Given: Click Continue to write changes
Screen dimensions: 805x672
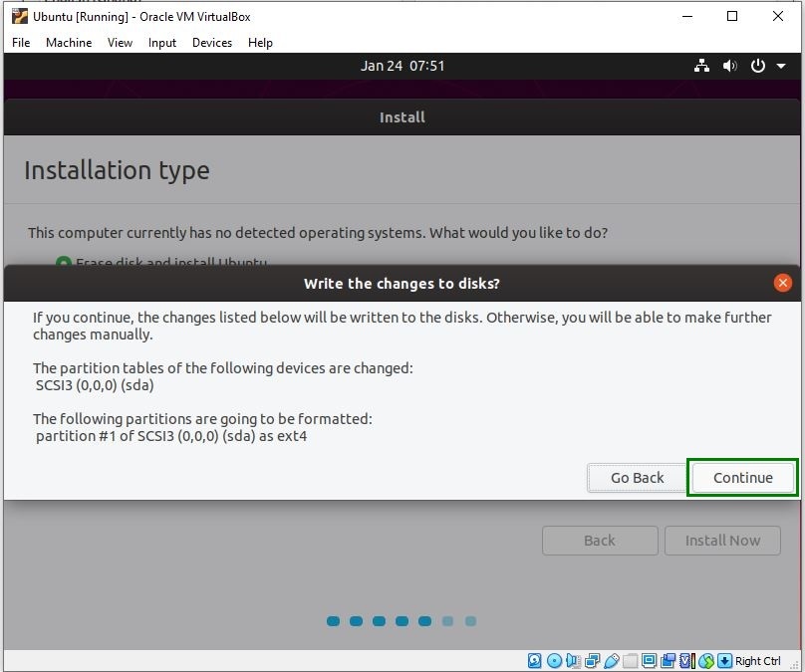Looking at the screenshot, I should (x=743, y=478).
